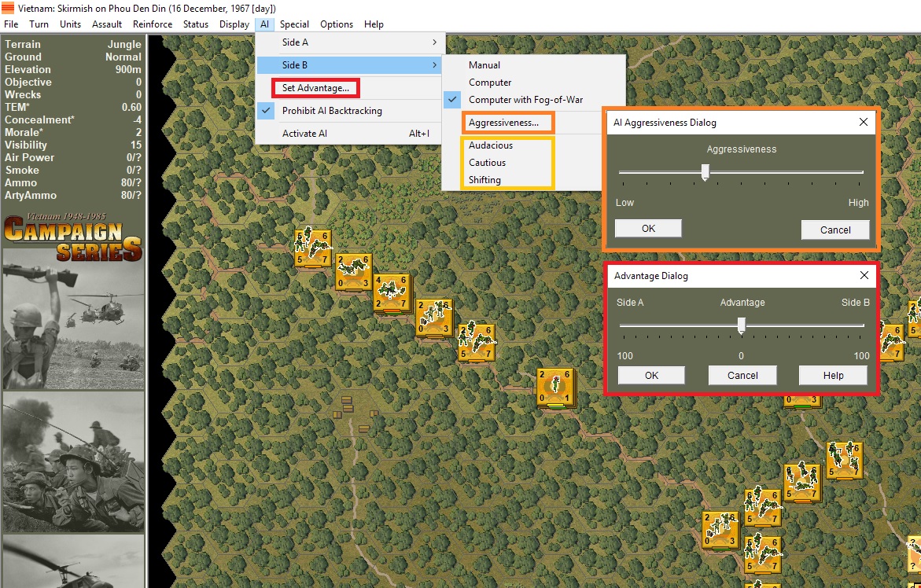Choose Cautious AI behavior
The height and width of the screenshot is (588, 921).
coord(487,163)
